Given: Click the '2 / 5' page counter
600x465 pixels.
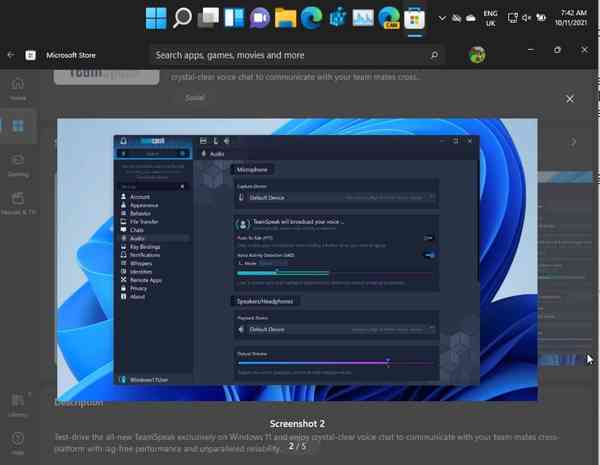Looking at the screenshot, I should click(297, 446).
